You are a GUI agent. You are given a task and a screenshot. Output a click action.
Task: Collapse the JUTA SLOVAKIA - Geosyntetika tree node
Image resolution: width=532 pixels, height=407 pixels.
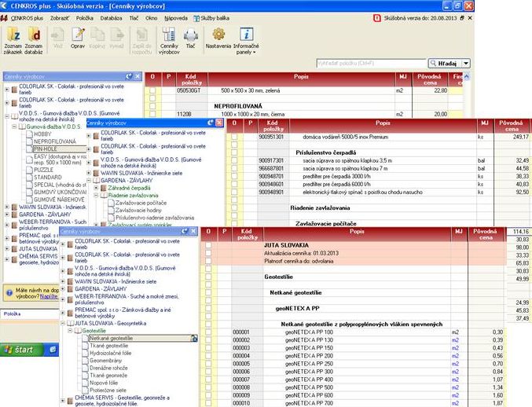(x=64, y=322)
